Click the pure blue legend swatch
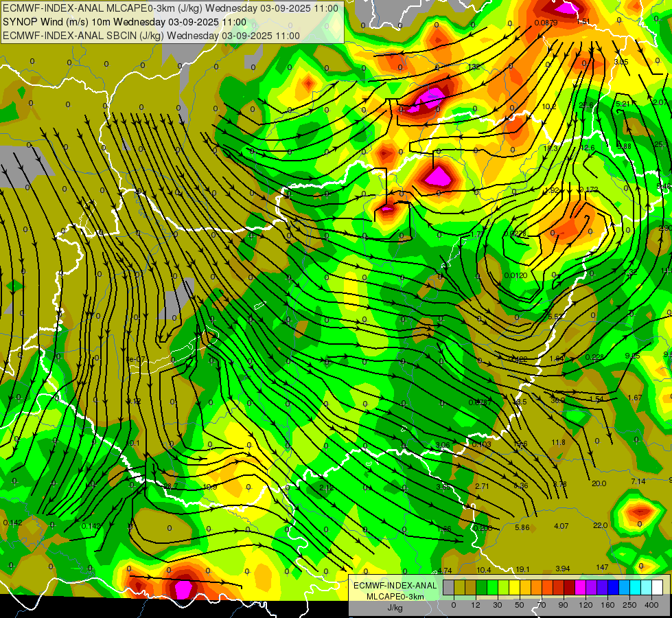 point(614,587)
